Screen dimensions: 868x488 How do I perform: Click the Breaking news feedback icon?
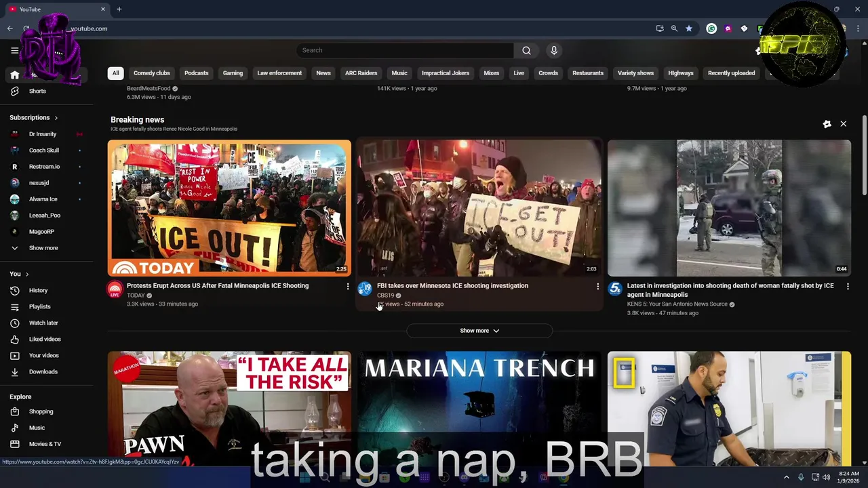click(x=827, y=124)
